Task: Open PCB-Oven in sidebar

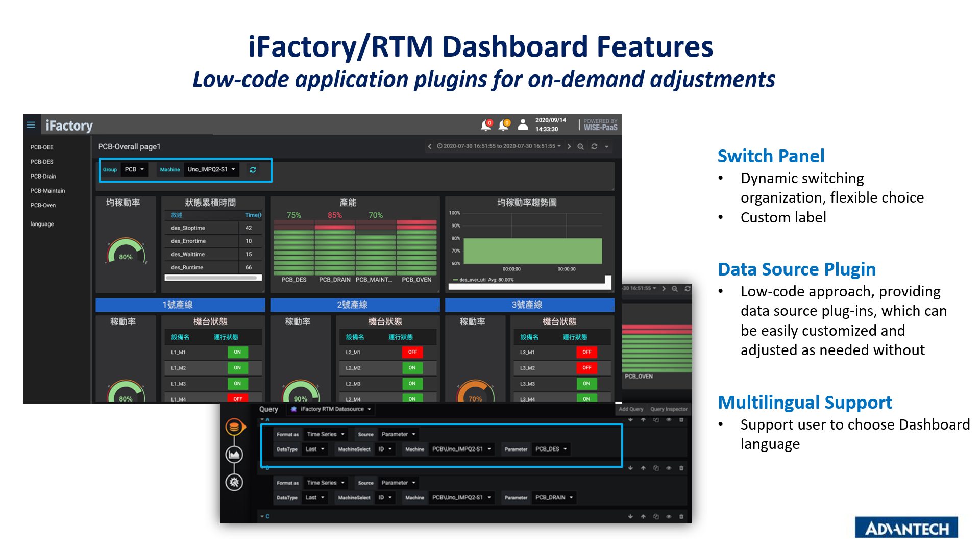Action: 43,206
